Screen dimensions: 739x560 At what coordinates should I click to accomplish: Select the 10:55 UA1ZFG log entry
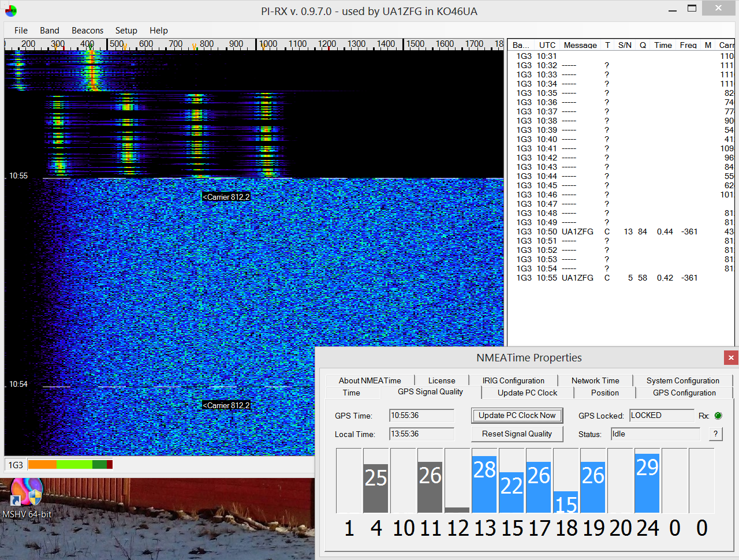(577, 278)
